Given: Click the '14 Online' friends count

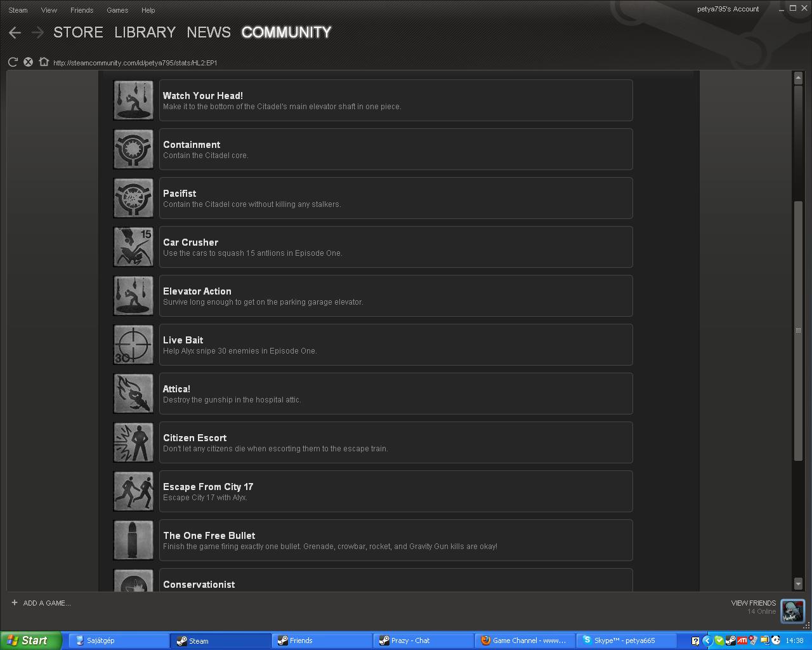Looking at the screenshot, I should point(761,612).
